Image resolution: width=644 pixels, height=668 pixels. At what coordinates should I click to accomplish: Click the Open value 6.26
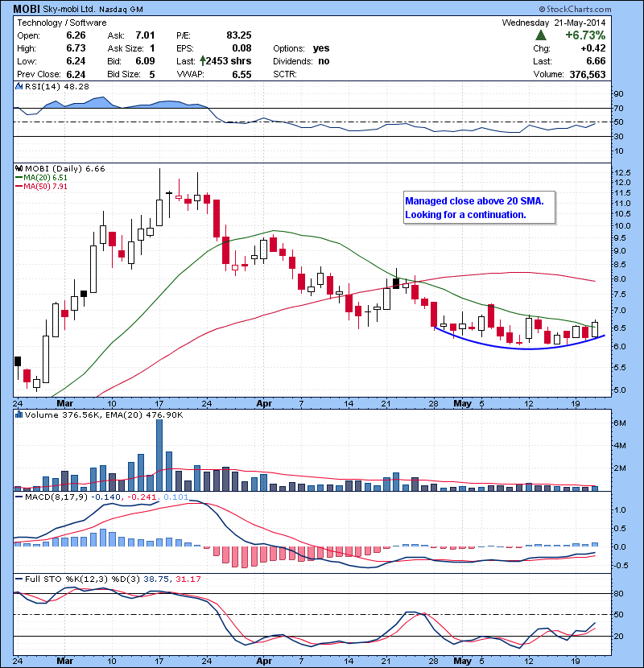[x=76, y=35]
